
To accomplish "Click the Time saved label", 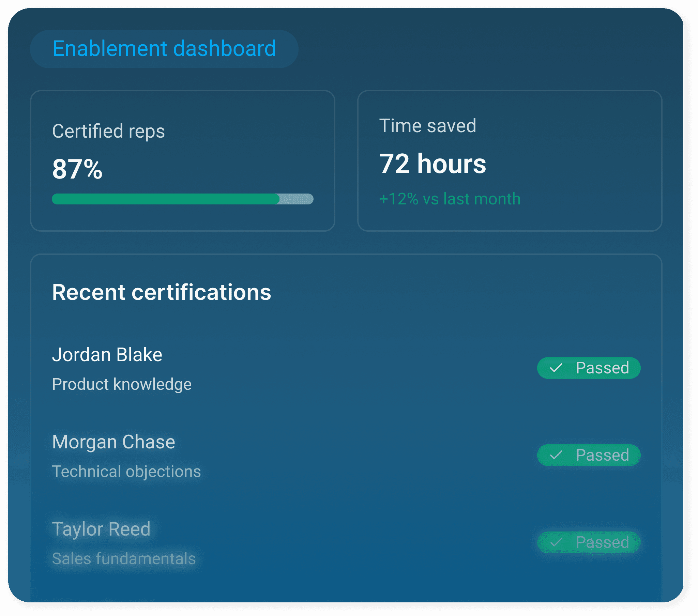I will pyautogui.click(x=427, y=125).
